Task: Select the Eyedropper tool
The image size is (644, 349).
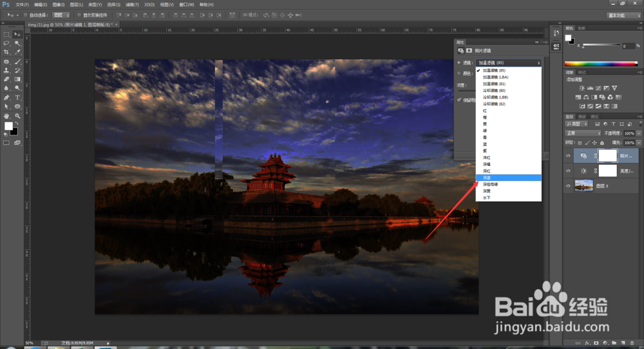Action: pyautogui.click(x=17, y=52)
